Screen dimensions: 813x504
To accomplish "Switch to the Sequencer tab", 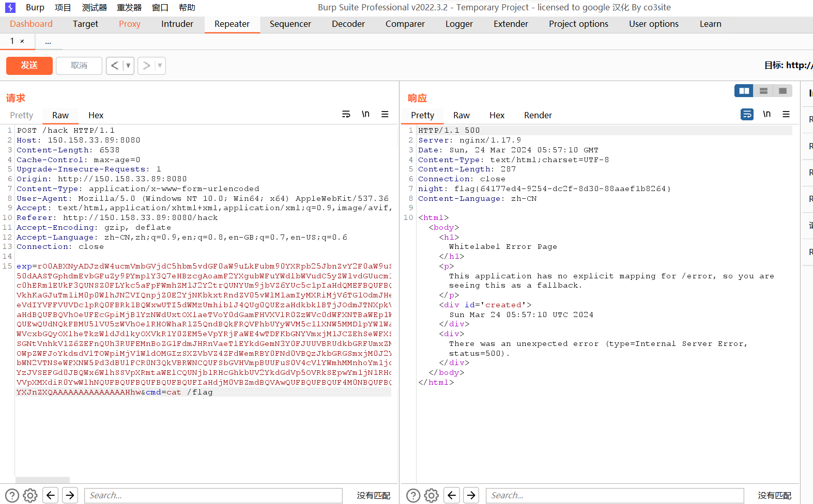I will pyautogui.click(x=290, y=24).
